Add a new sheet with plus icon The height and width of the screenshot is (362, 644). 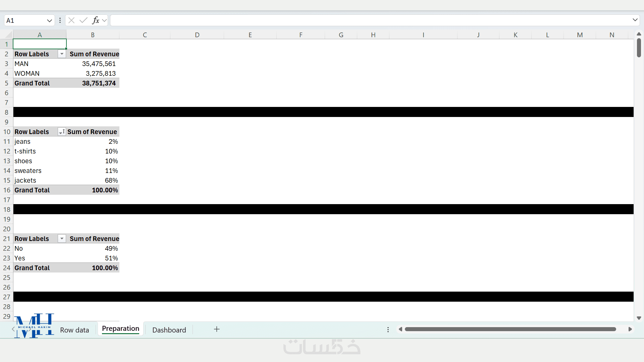pos(217,329)
